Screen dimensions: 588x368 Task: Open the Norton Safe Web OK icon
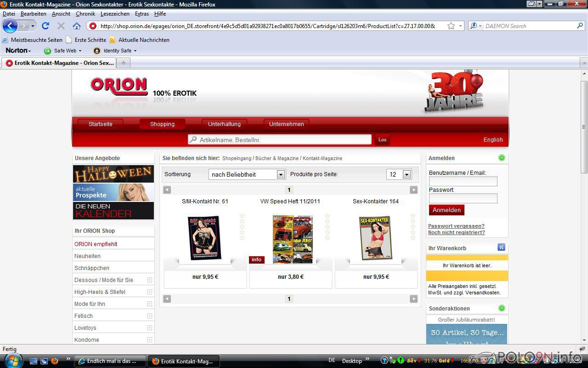47,51
